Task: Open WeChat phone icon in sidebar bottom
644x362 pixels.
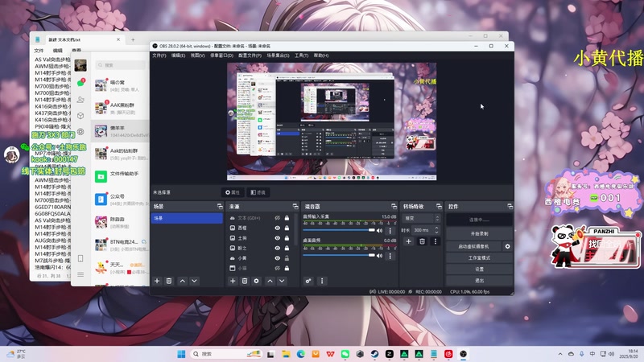Action: pyautogui.click(x=80, y=258)
